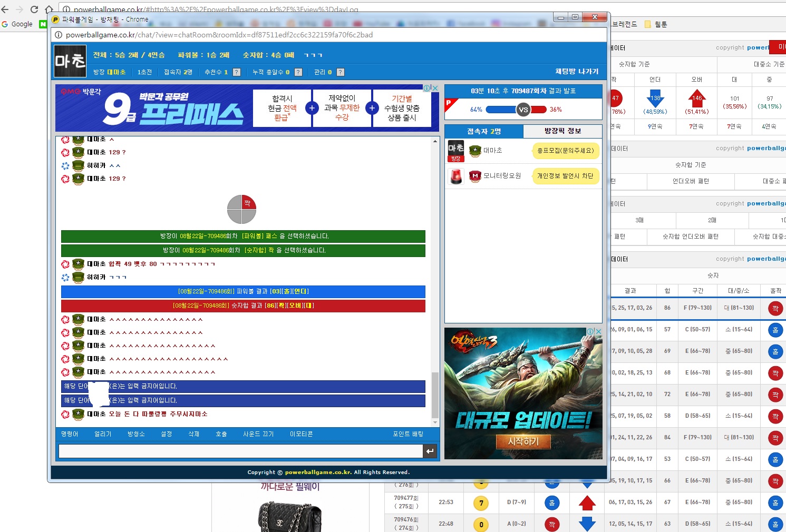
Task: Click 호출 in the chat toolbar
Action: click(x=221, y=434)
